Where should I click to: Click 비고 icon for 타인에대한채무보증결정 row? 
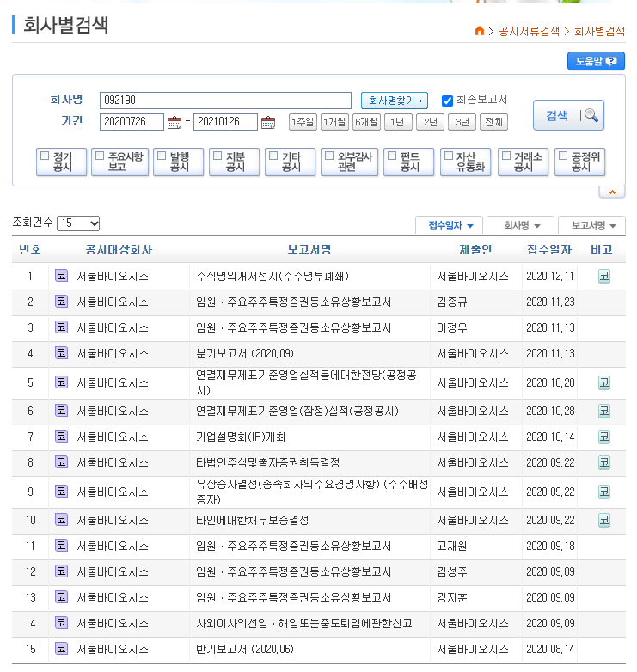point(604,520)
